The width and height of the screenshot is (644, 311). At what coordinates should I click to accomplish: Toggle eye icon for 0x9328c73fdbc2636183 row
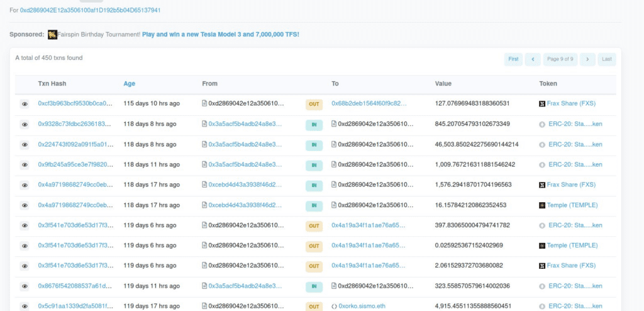point(25,124)
